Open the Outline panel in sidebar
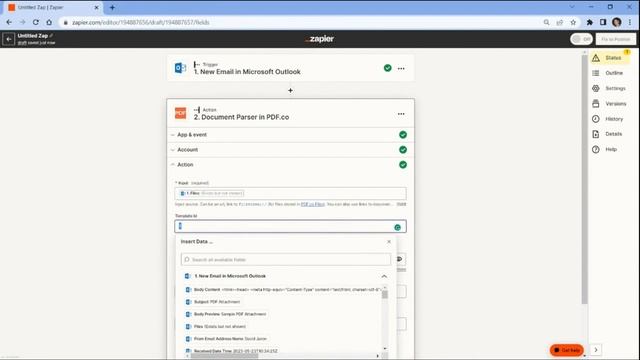 [610, 73]
